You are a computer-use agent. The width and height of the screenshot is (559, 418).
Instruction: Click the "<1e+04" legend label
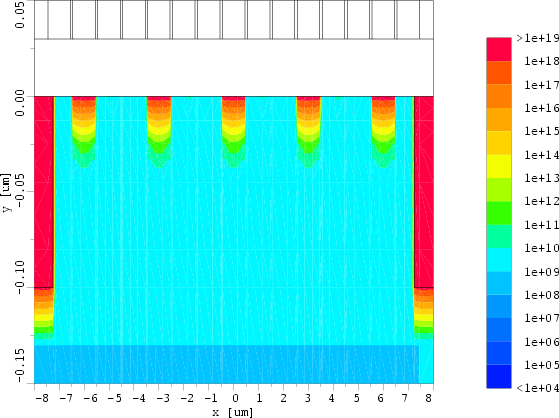[x=538, y=388]
